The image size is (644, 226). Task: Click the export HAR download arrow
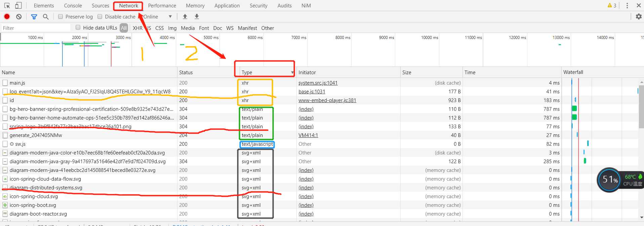(197, 16)
